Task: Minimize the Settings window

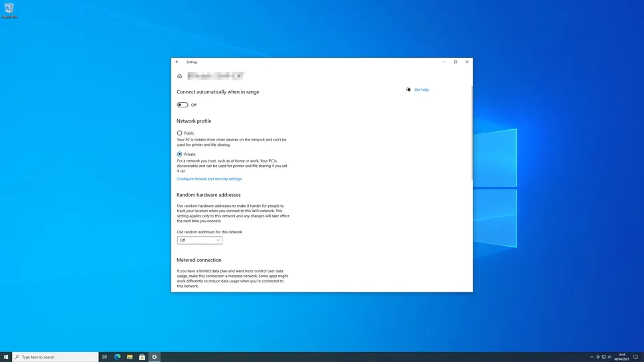Action: pos(444,62)
